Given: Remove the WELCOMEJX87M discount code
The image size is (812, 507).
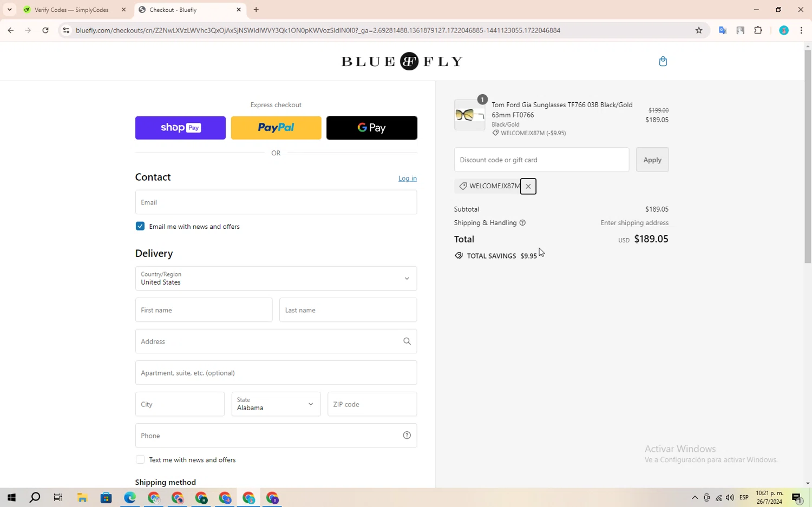Looking at the screenshot, I should point(528,186).
